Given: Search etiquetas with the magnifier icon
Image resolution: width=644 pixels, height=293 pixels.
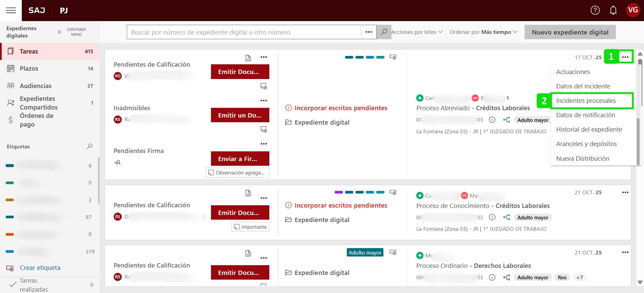Looking at the screenshot, I should pos(90,146).
